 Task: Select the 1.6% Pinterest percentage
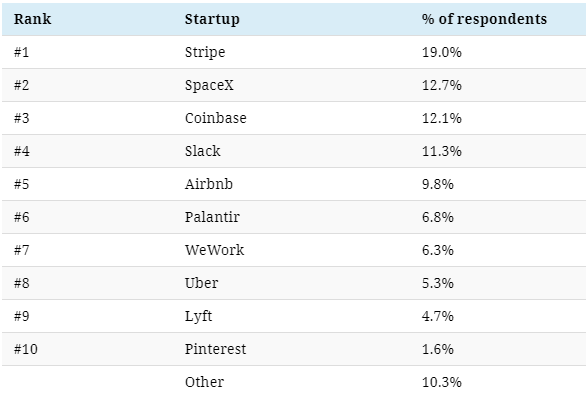438,349
